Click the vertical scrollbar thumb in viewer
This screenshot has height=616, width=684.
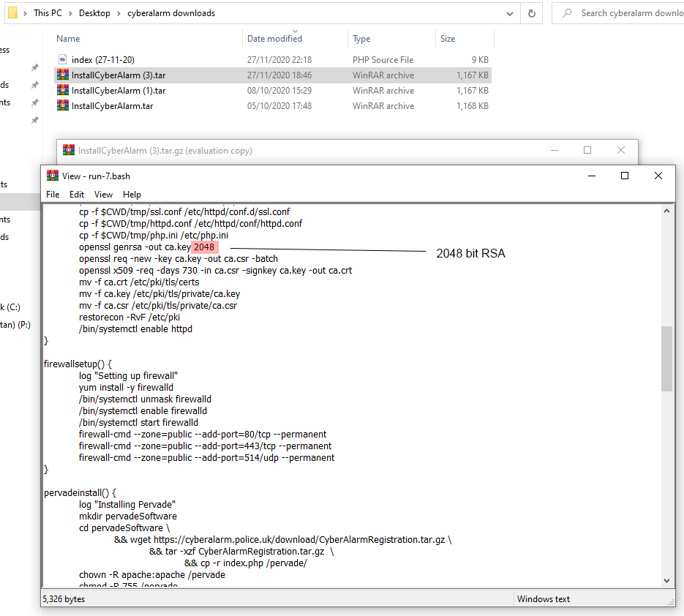666,358
